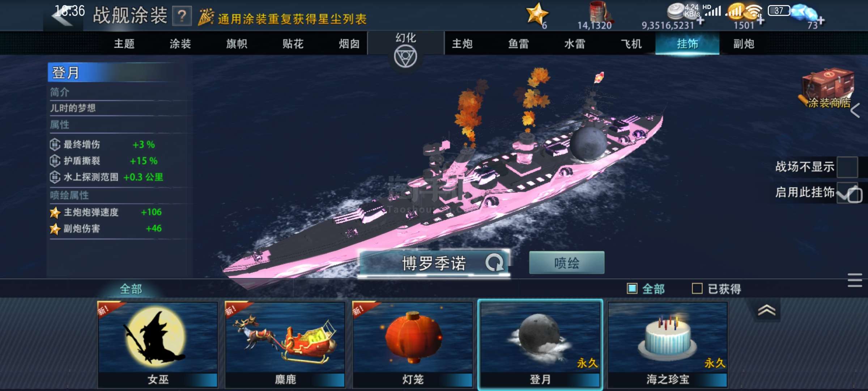The image size is (868, 391).
Task: Click the ship switch refresh icon
Action: pyautogui.click(x=494, y=263)
